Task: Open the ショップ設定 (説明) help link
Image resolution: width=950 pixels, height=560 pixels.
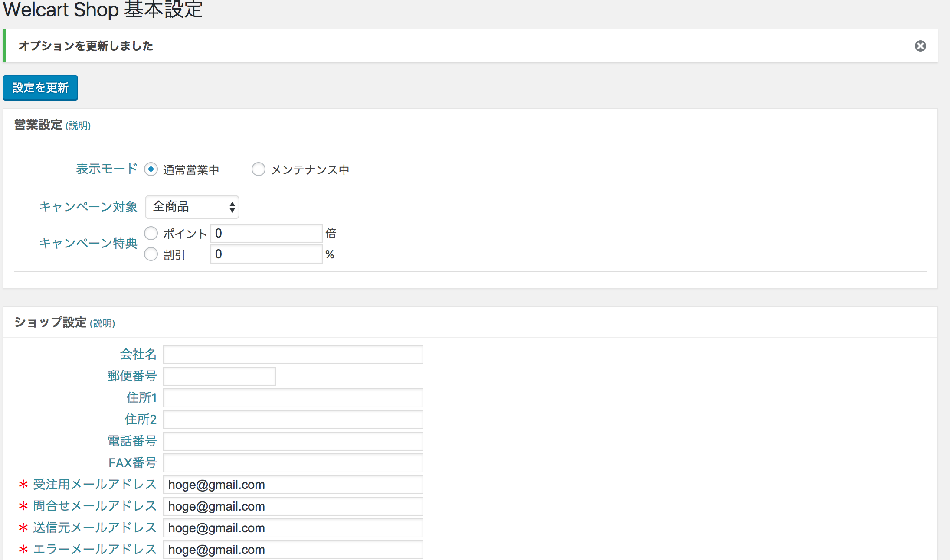Action: pyautogui.click(x=102, y=323)
